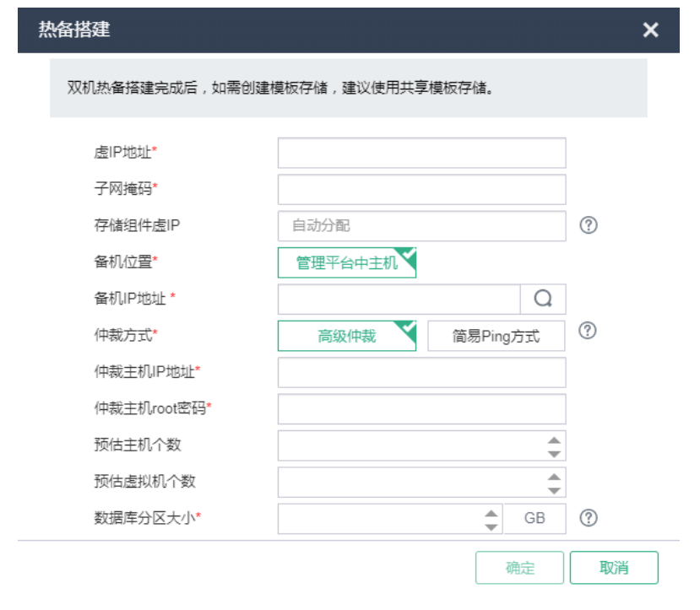Decrease 预估主机个数 with down arrow

554,454
